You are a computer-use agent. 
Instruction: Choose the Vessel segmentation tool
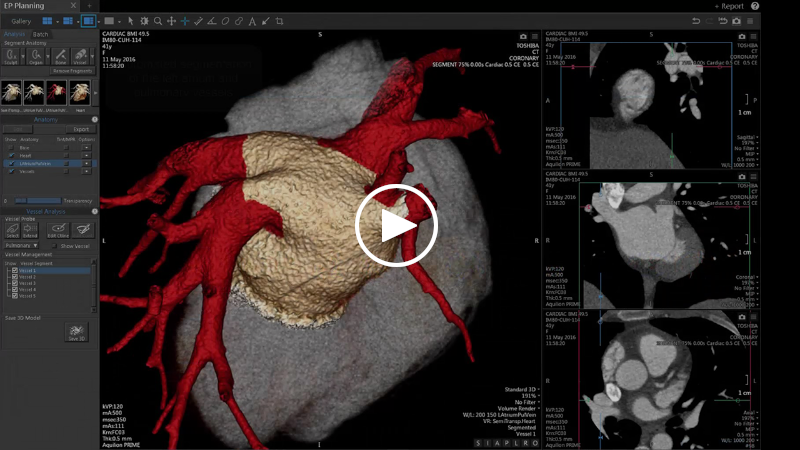[x=80, y=56]
